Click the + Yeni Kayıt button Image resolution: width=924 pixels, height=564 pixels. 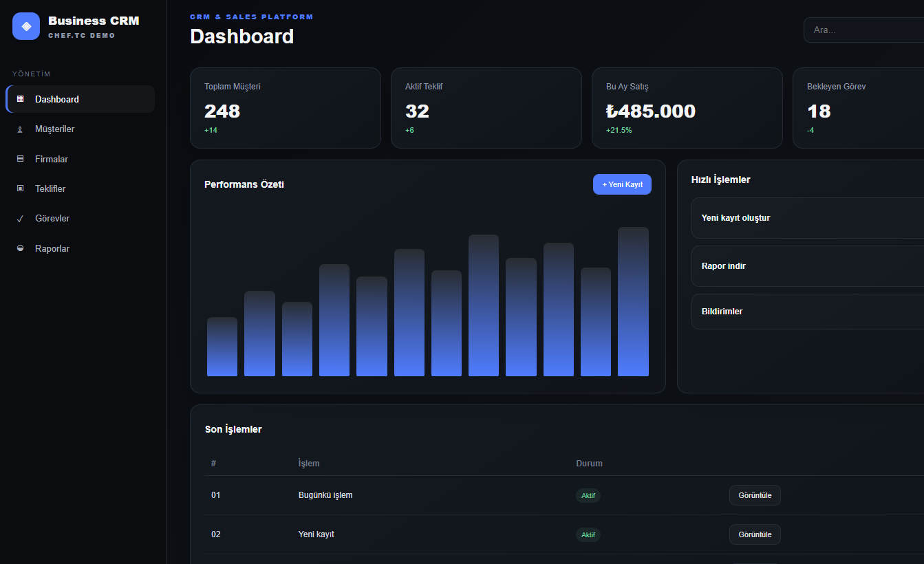(622, 184)
